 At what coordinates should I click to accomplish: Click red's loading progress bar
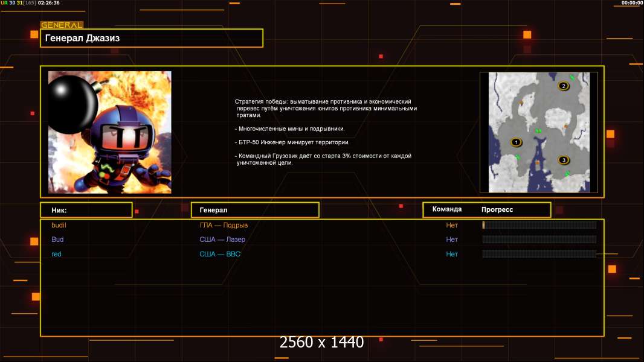click(539, 254)
